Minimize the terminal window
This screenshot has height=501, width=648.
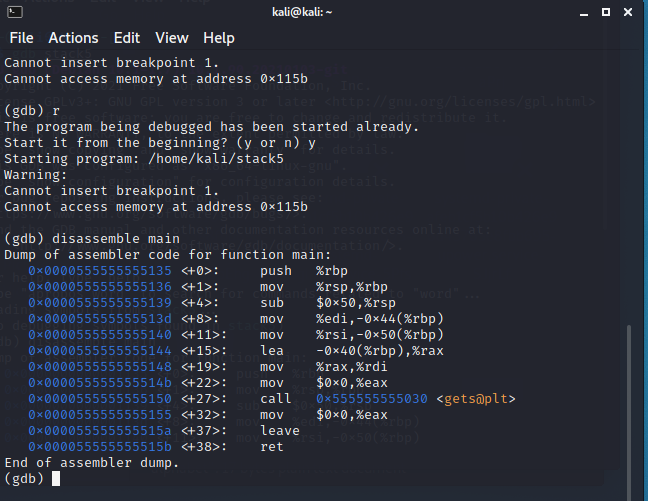pyautogui.click(x=584, y=13)
